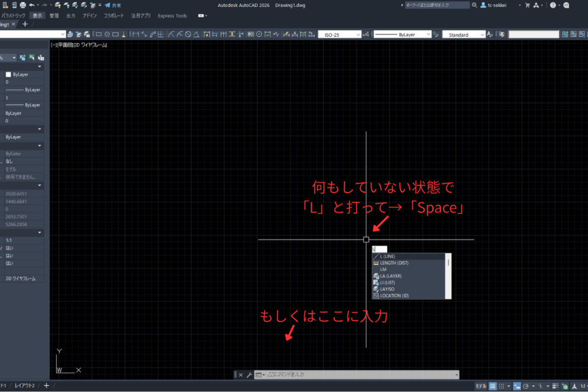
Task: Open the ISO-25 dimension style dropdown
Action: tap(339, 34)
